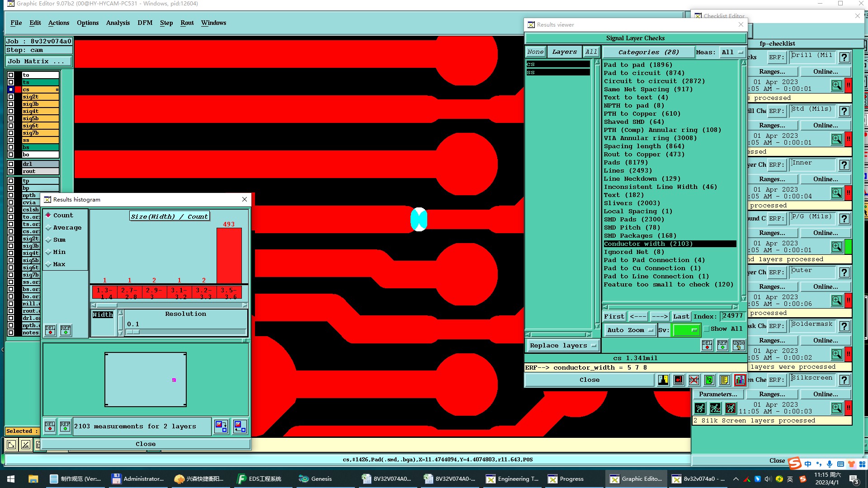The height and width of the screenshot is (488, 868).
Task: Open magnifier results icon for Std drill check
Action: pyautogui.click(x=837, y=139)
